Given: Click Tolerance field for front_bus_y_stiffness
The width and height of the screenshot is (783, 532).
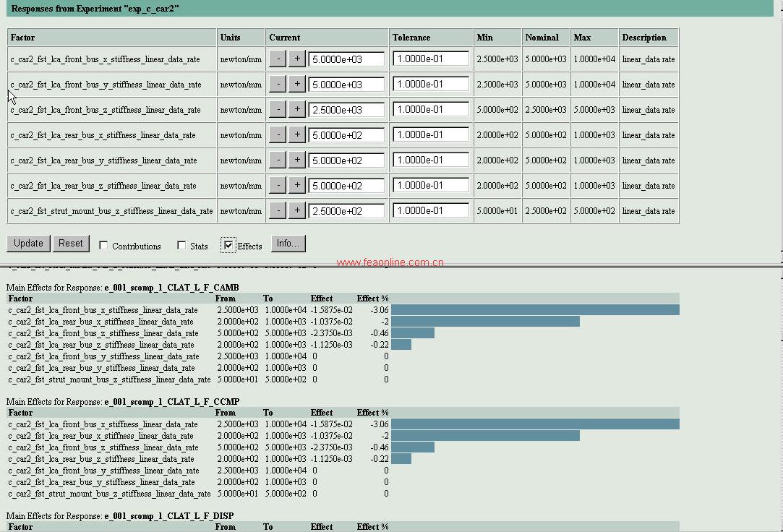Looking at the screenshot, I should (431, 84).
